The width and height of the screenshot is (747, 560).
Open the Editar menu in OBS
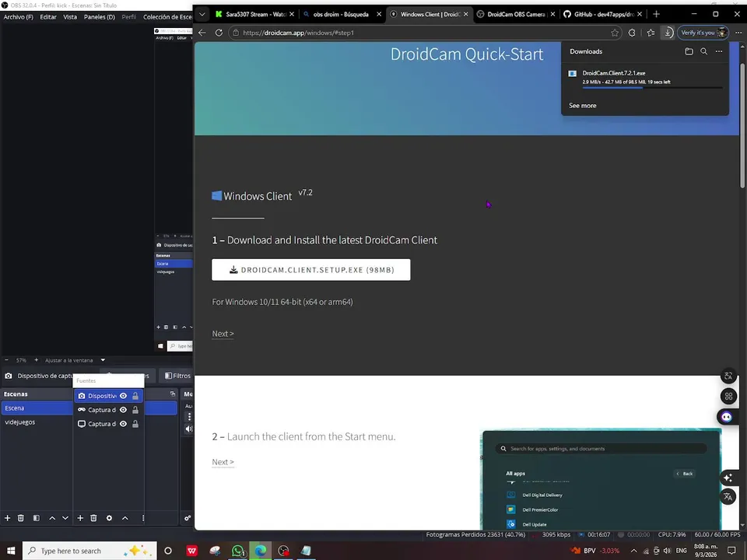click(48, 16)
